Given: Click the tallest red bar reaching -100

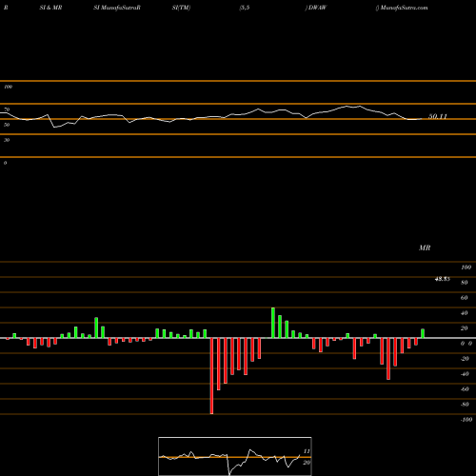Looking at the screenshot, I should 211,376.
